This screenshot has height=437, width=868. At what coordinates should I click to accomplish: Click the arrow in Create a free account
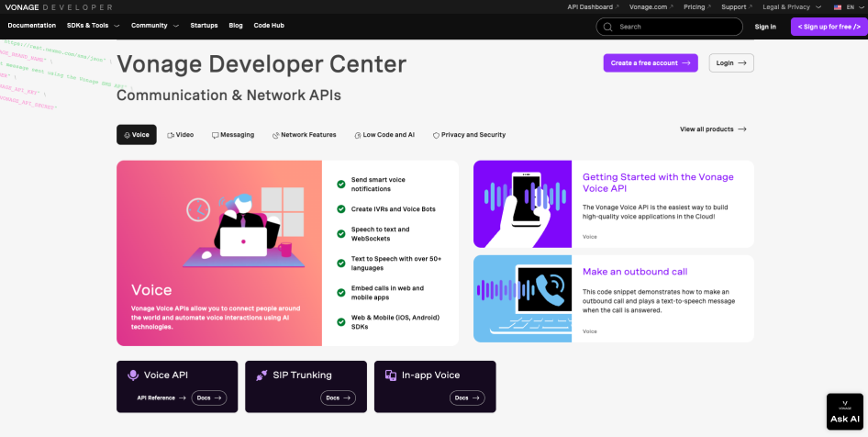click(686, 63)
